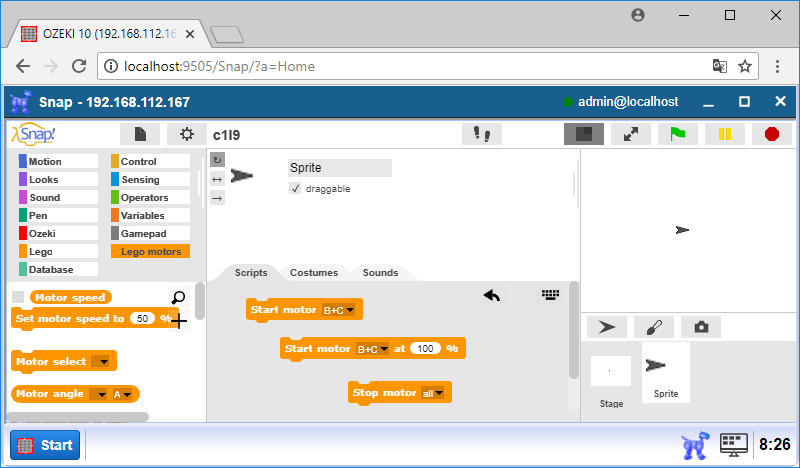Switch to the Scripts tab
This screenshot has width=800, height=468.
coord(251,273)
